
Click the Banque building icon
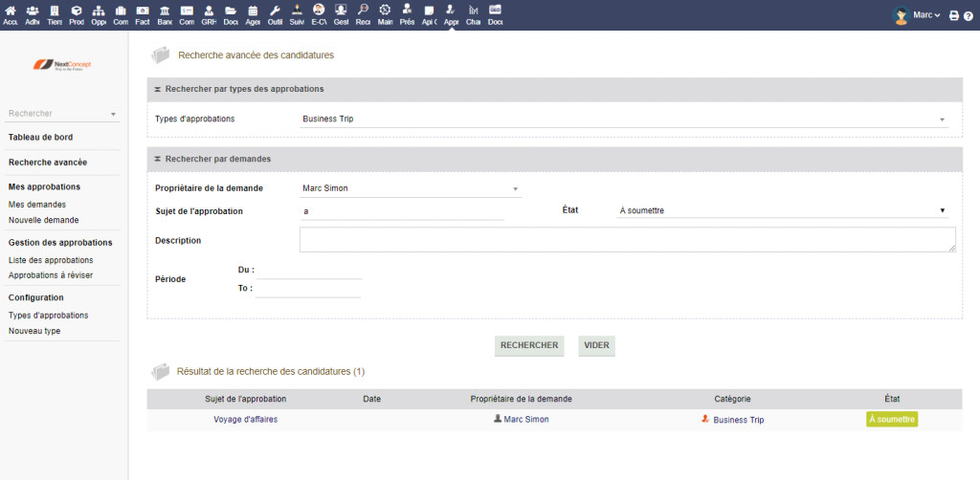pos(165,14)
